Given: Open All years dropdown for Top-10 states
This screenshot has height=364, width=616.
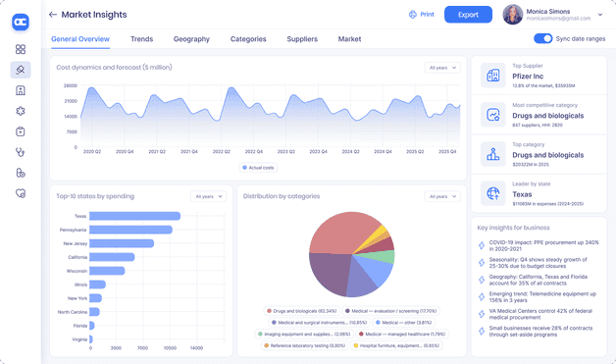Looking at the screenshot, I should tap(209, 196).
